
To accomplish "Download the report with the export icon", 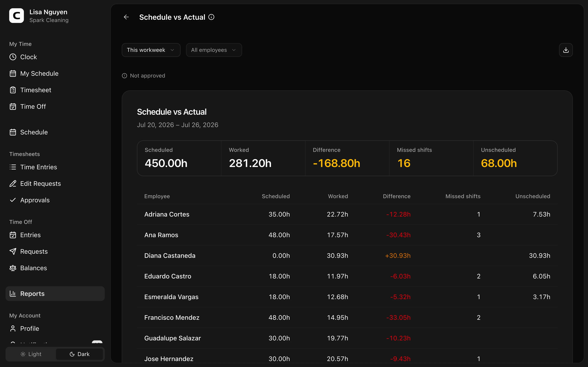I will pos(566,50).
